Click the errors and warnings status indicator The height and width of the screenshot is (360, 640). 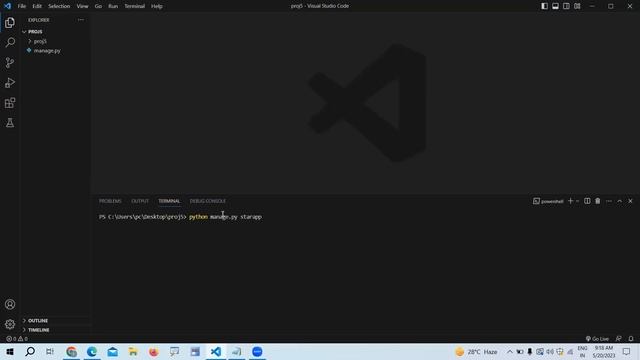(17, 339)
